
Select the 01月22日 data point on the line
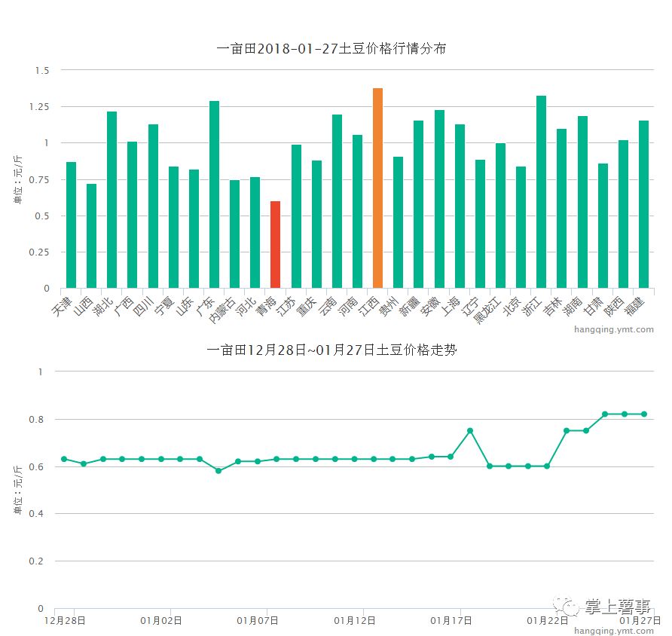click(547, 466)
